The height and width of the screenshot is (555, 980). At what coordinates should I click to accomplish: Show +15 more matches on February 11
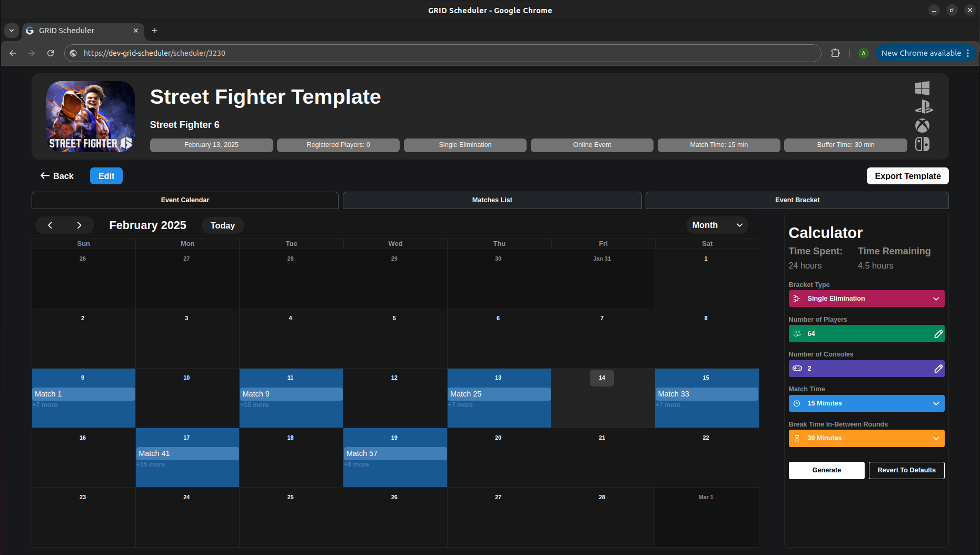click(255, 405)
